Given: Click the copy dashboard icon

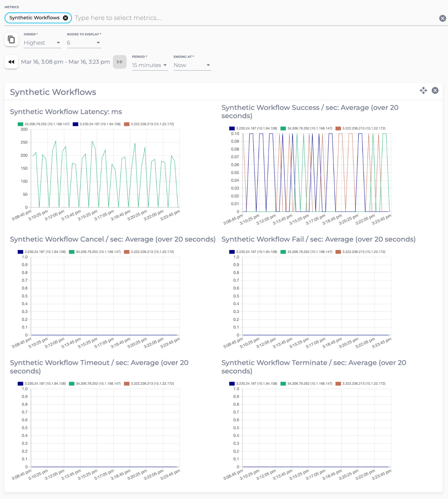Looking at the screenshot, I should 11,40.
